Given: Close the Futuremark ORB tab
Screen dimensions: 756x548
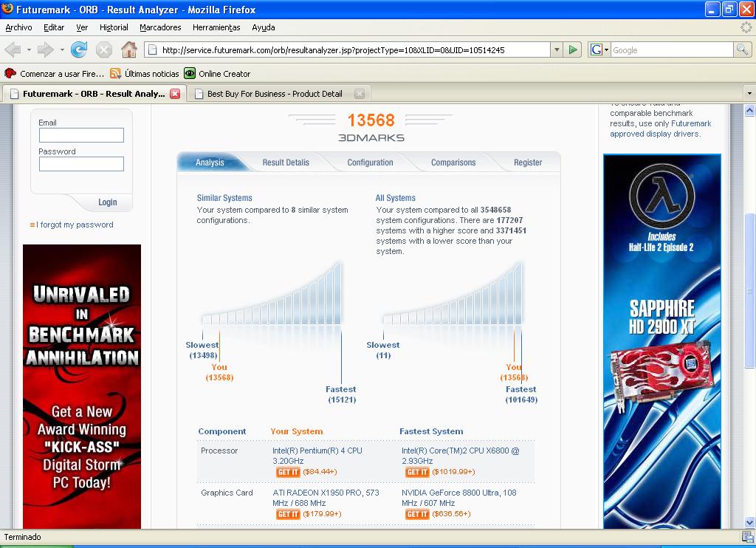Looking at the screenshot, I should click(x=175, y=94).
